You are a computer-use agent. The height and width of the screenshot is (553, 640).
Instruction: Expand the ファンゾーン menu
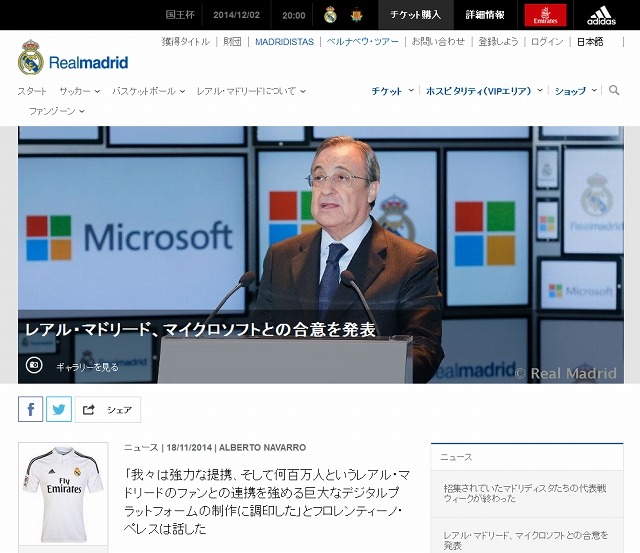tap(57, 111)
